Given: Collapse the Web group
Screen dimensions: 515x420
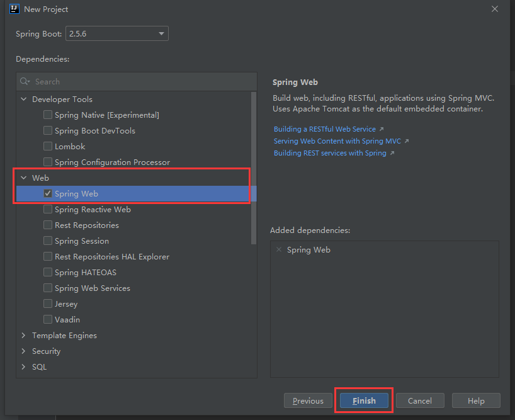Looking at the screenshot, I should pos(24,178).
